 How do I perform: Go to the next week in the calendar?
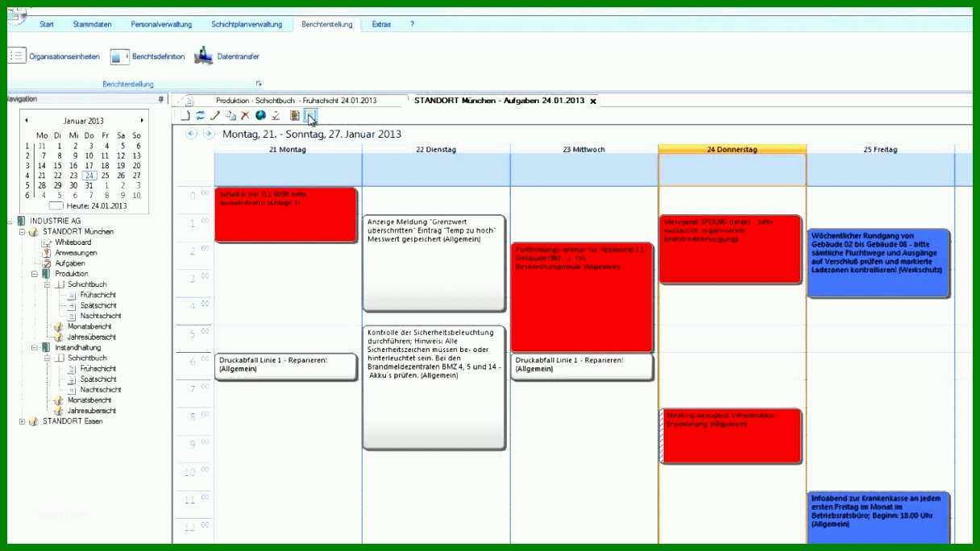coord(208,134)
